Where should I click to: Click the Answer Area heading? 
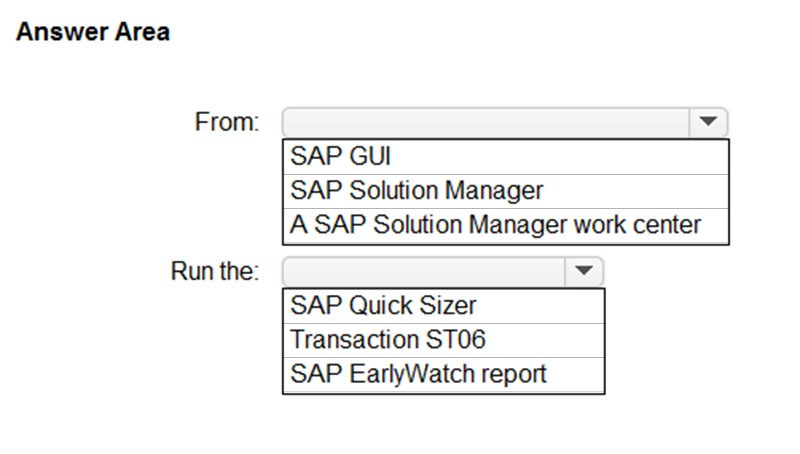(93, 32)
